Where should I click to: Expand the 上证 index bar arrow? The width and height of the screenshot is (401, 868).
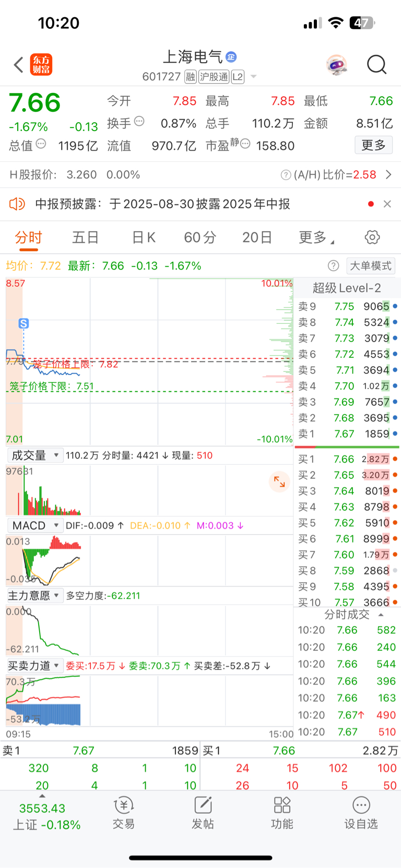(42, 796)
